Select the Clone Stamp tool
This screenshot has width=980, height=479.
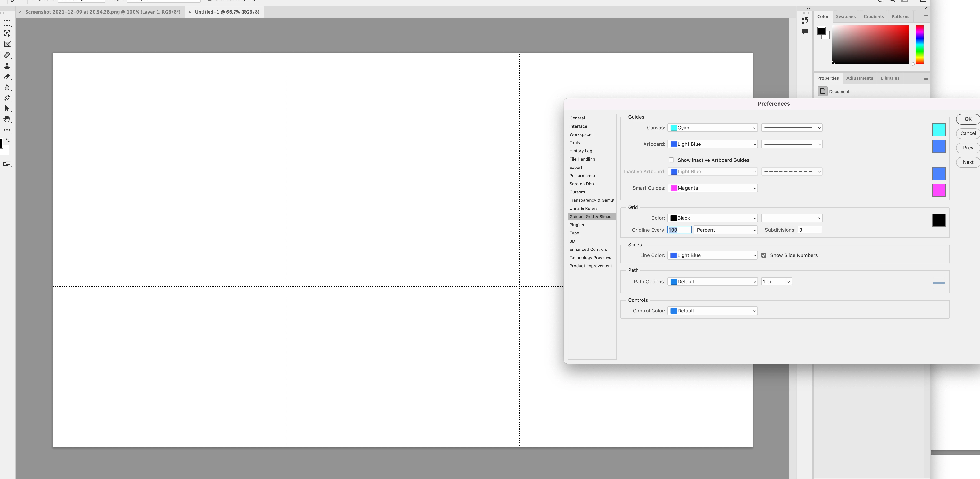tap(7, 66)
